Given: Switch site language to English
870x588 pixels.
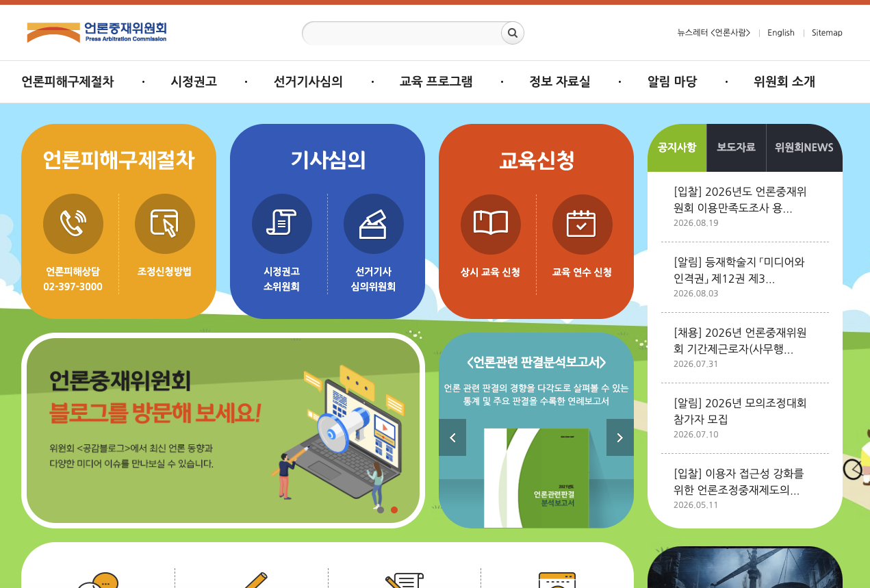Looking at the screenshot, I should tap(781, 33).
